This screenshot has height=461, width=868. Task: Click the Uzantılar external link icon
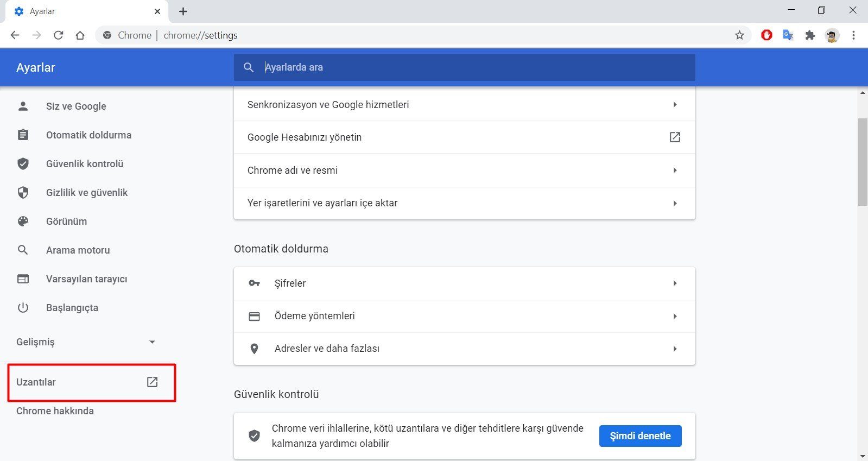pos(153,382)
